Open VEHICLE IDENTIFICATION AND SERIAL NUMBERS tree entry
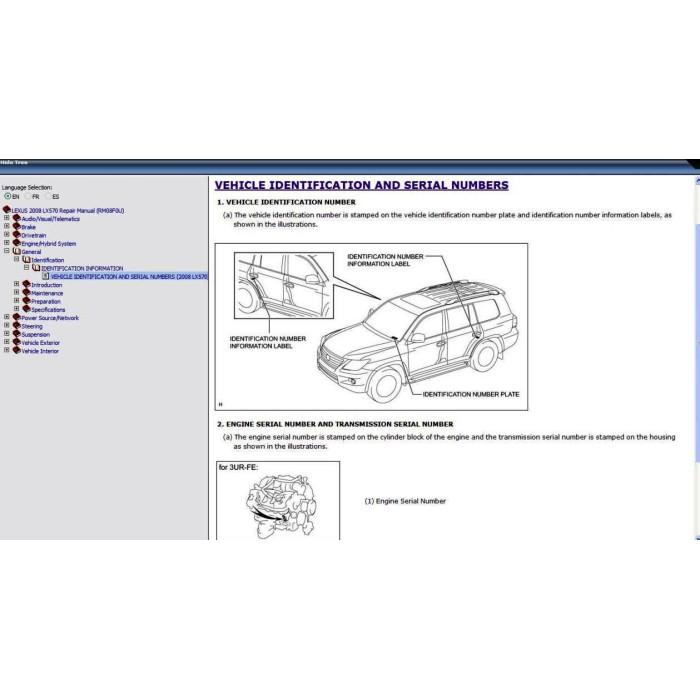The width and height of the screenshot is (700, 700). click(x=129, y=277)
